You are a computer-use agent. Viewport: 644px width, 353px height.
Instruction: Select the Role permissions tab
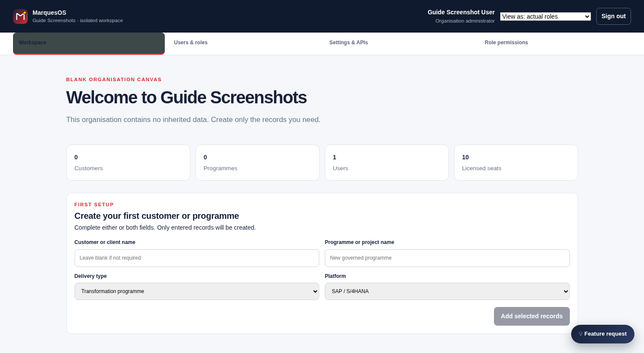tap(555, 43)
